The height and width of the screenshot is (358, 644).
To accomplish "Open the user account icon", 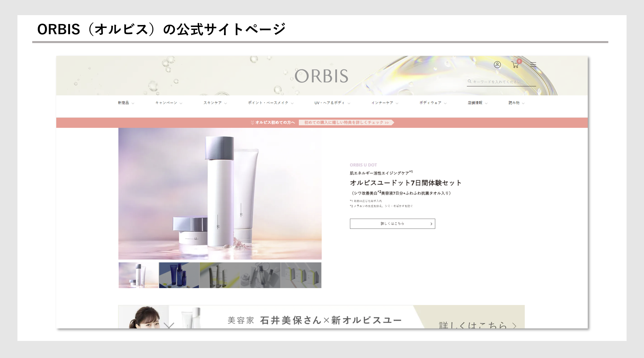I will click(x=497, y=65).
